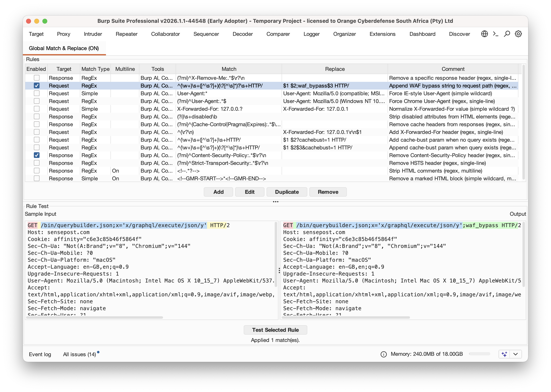Image resolution: width=551 pixels, height=392 pixels.
Task: Enable the X-Remove-Me response header rule checkbox
Action: (36, 78)
